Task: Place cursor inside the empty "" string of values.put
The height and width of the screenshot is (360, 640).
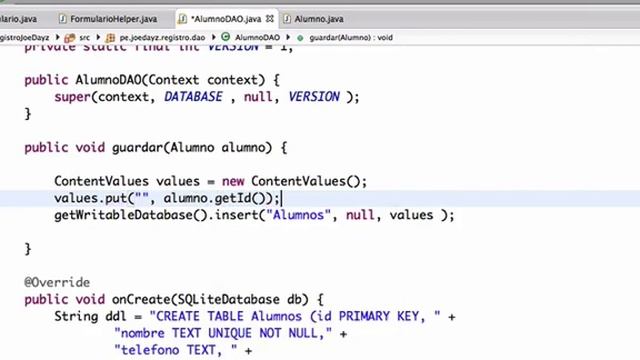Action: (142, 198)
